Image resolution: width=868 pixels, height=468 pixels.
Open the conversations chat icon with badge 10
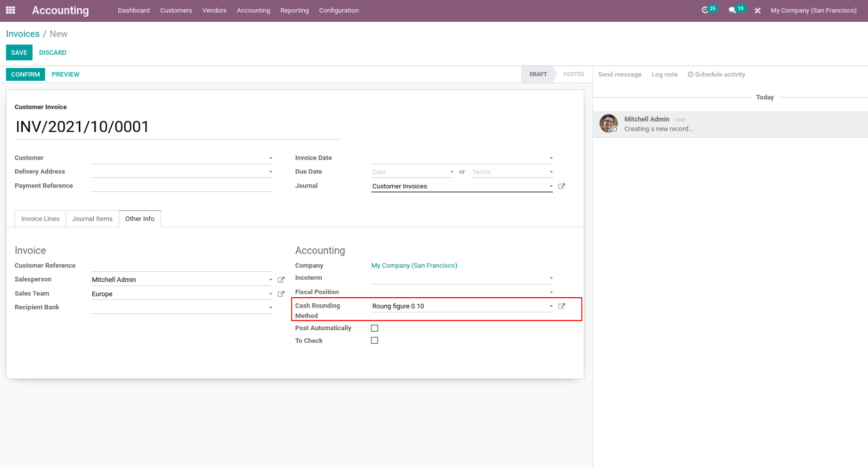click(736, 10)
